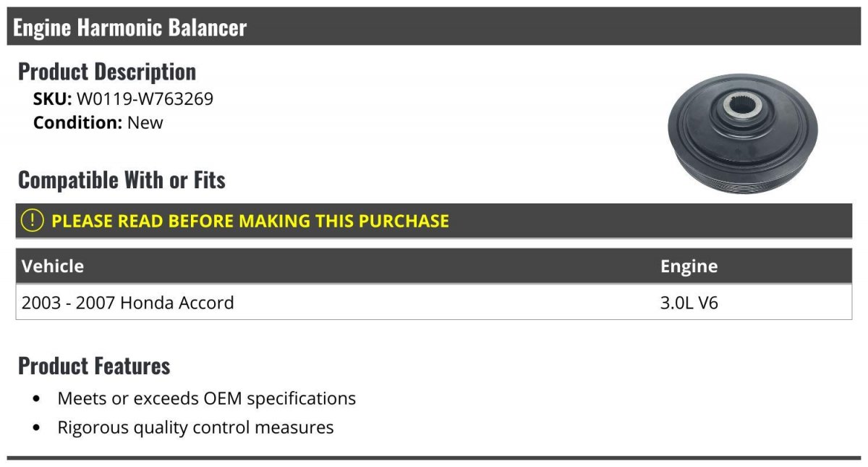
Task: Select Meets or exceeds OEM specifications bullet
Action: pos(207,398)
